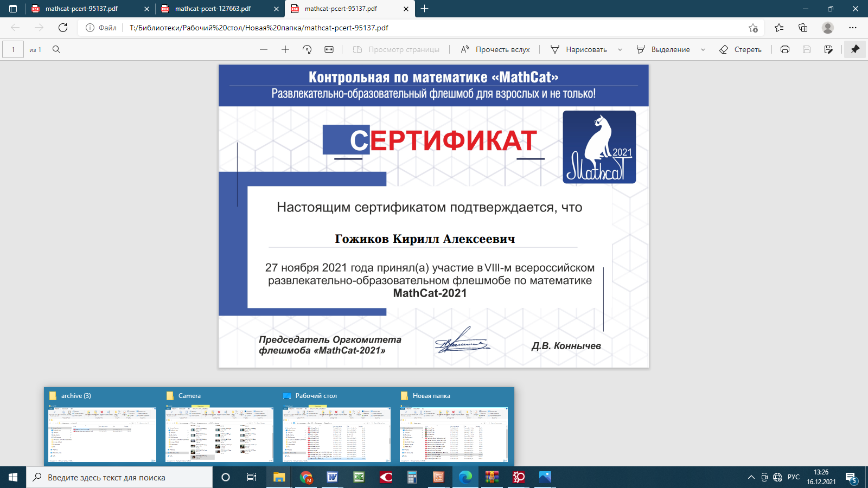Click the file info icon in address bar
868x488 pixels.
[x=90, y=28]
